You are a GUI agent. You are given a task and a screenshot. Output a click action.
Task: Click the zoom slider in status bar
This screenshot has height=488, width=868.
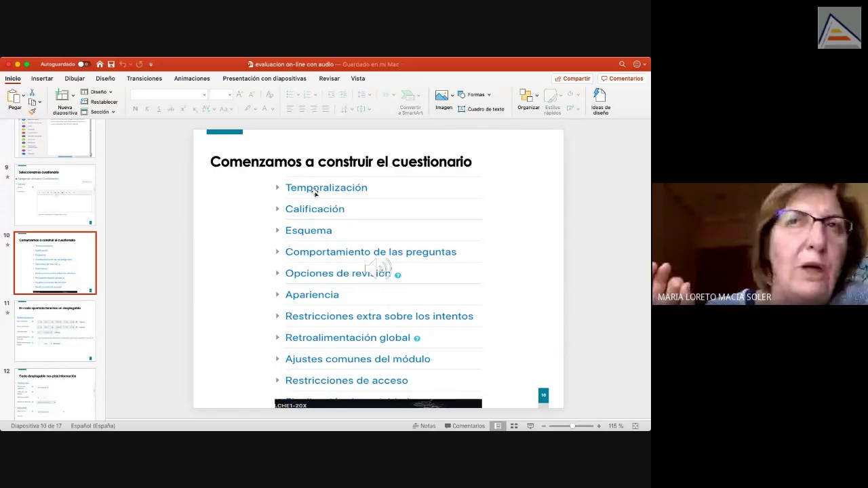[x=571, y=426]
